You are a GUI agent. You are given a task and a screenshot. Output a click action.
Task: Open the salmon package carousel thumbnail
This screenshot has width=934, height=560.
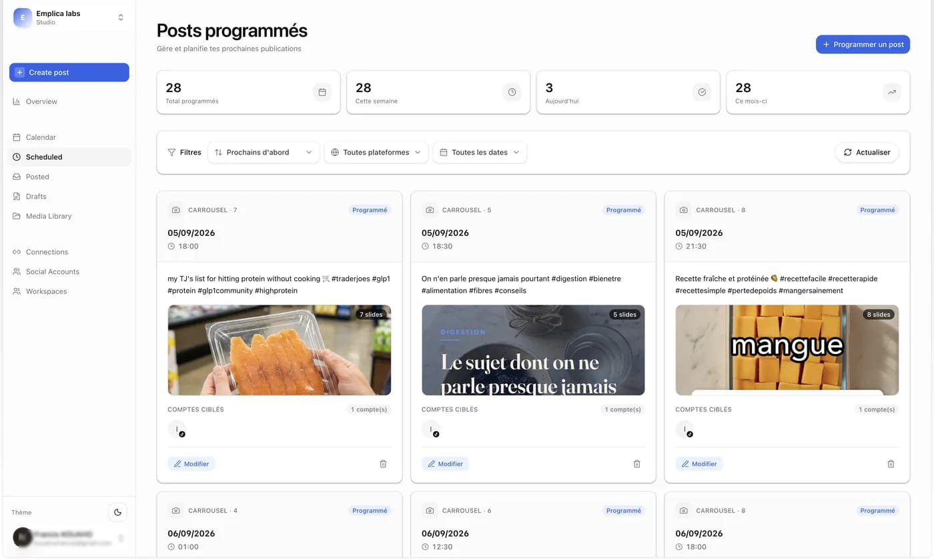280,350
